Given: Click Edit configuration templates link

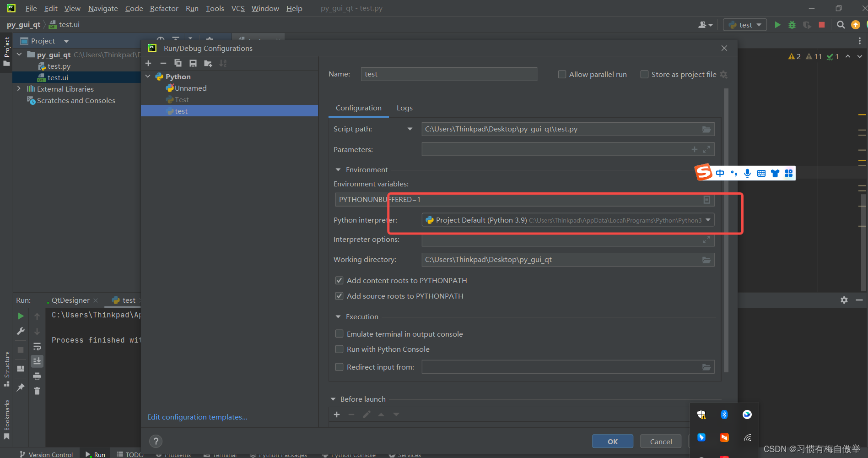Looking at the screenshot, I should (x=197, y=417).
